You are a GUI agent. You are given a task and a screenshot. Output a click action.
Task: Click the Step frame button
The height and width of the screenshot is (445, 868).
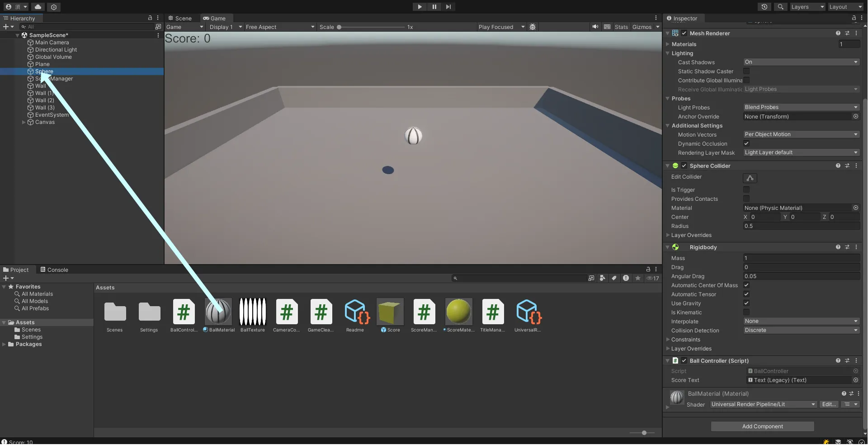point(448,7)
